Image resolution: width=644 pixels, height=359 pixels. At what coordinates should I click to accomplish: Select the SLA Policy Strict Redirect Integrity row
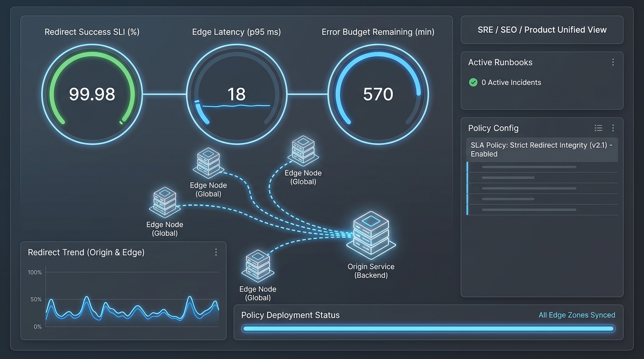click(x=542, y=150)
